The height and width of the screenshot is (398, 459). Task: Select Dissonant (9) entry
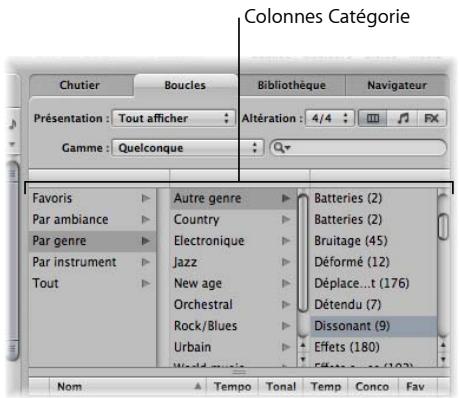point(373,326)
